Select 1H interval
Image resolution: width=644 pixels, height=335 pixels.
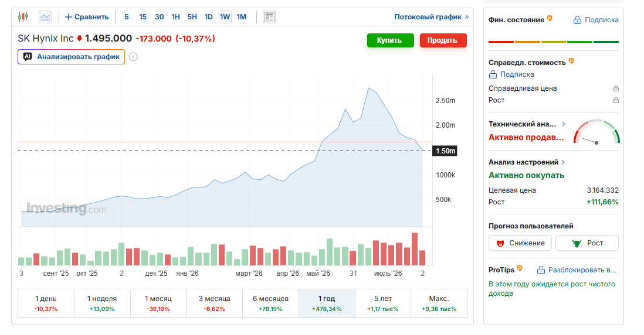click(x=176, y=17)
